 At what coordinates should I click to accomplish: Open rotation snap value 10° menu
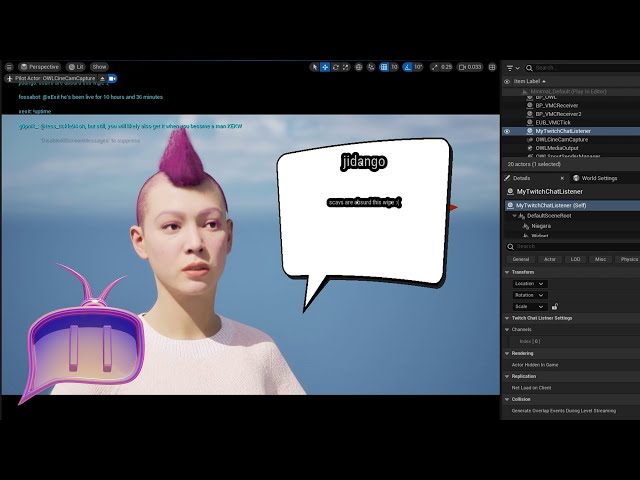(x=418, y=67)
